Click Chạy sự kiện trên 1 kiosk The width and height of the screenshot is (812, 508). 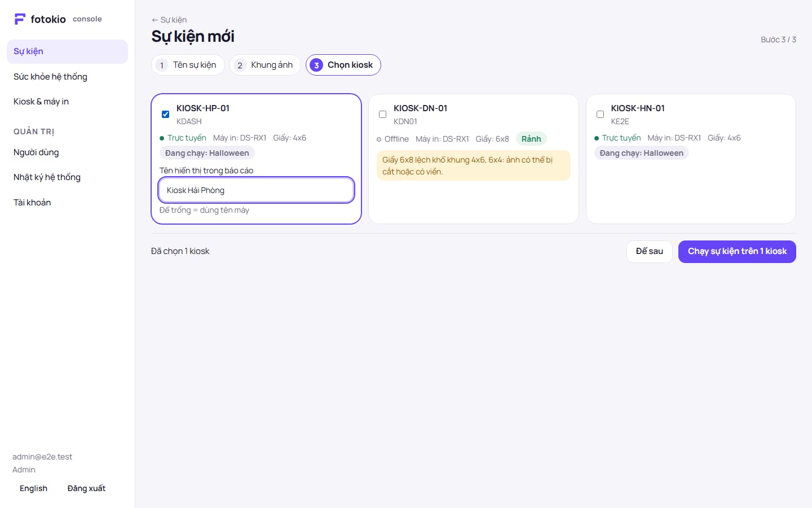(x=737, y=251)
